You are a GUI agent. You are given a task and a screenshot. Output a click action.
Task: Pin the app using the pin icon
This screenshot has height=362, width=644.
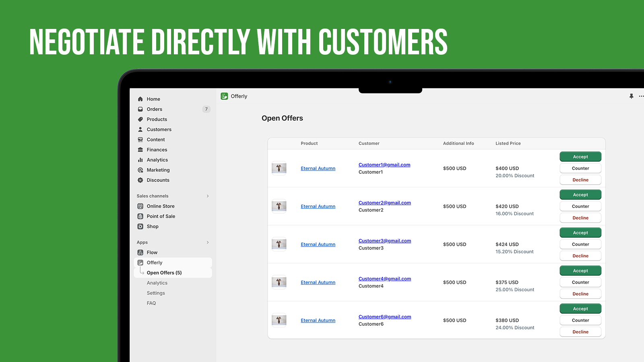pos(631,96)
